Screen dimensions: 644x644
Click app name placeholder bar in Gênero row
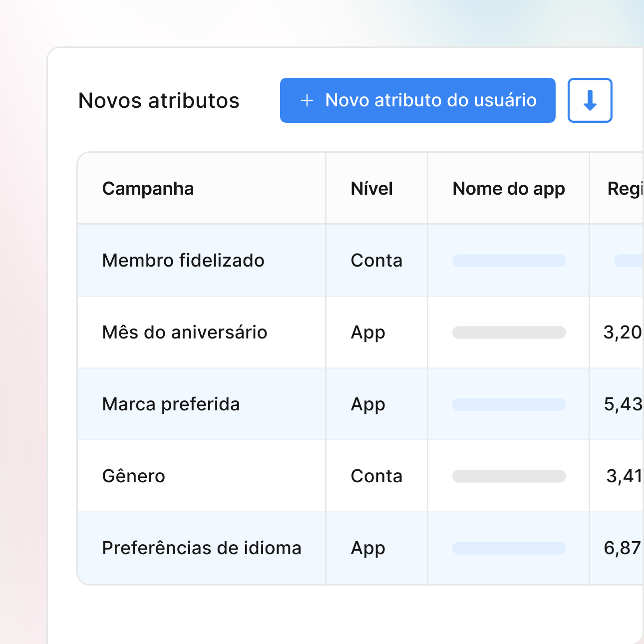(509, 476)
